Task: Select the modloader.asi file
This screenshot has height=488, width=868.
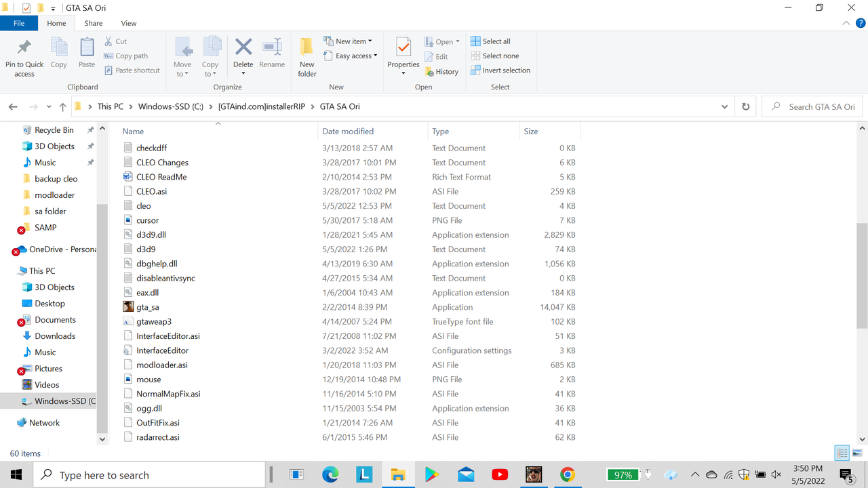Action: [x=161, y=365]
